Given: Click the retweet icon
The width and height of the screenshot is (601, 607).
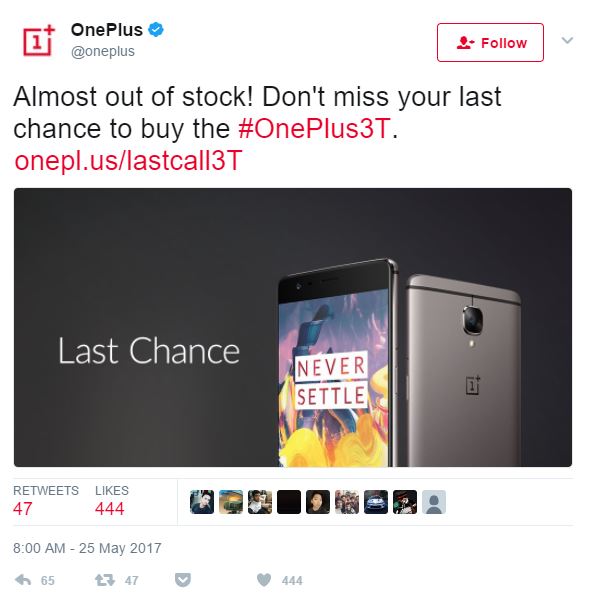Looking at the screenshot, I should (104, 580).
